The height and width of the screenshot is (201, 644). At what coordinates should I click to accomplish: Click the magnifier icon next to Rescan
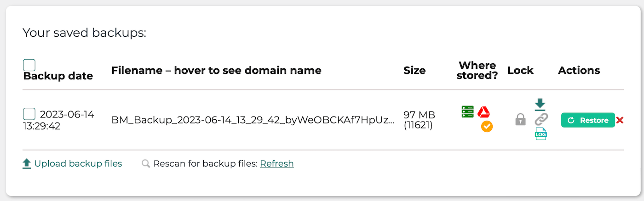click(x=146, y=163)
